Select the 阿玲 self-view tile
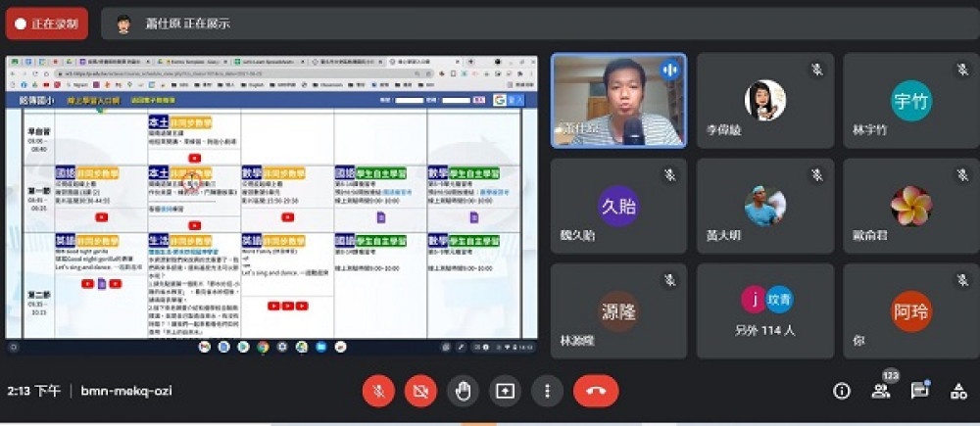Screen dimensions: 980x426 910,309
